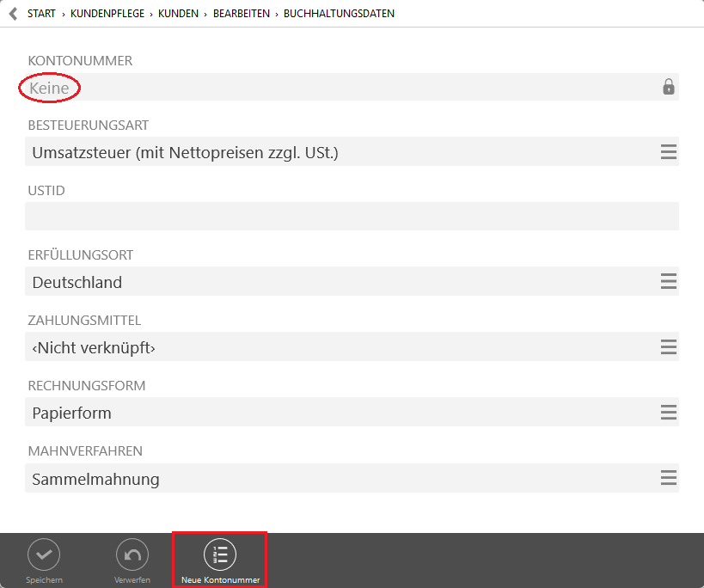This screenshot has height=588, width=704.
Task: Select the Umsatzsteuer Besteuerungsart combo box
Action: (x=335, y=152)
